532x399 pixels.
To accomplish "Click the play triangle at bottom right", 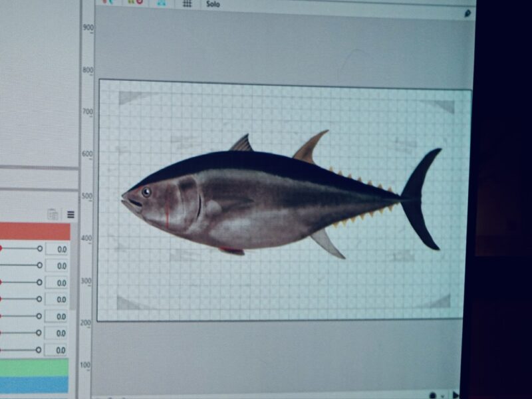I will (456, 395).
